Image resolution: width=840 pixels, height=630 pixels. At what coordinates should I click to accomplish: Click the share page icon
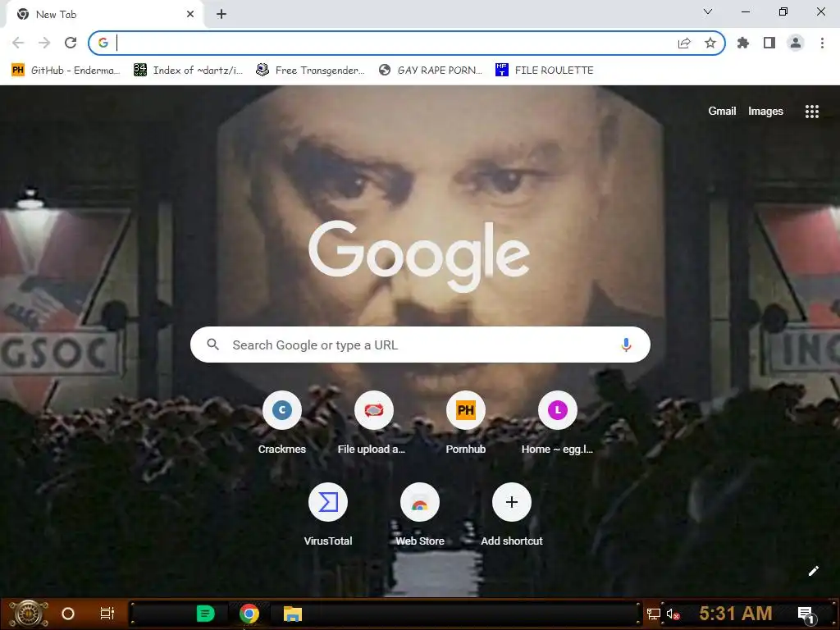click(684, 43)
